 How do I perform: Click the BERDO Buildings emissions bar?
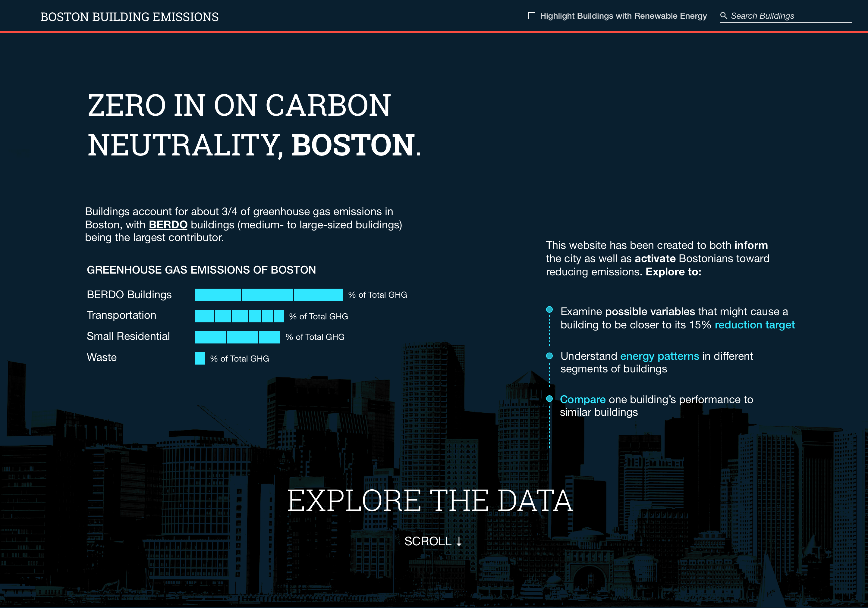[x=269, y=295]
